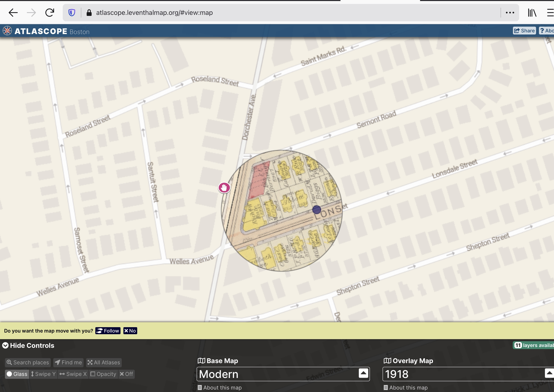Screen dimensions: 554x392
Task: Open the All Atlases view
Action: (104, 362)
